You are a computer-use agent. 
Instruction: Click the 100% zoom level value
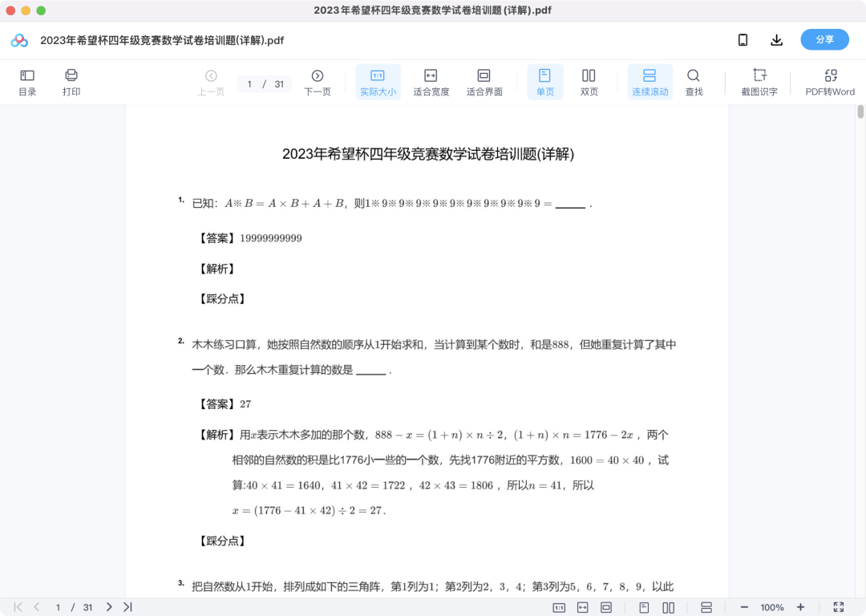coord(772,608)
